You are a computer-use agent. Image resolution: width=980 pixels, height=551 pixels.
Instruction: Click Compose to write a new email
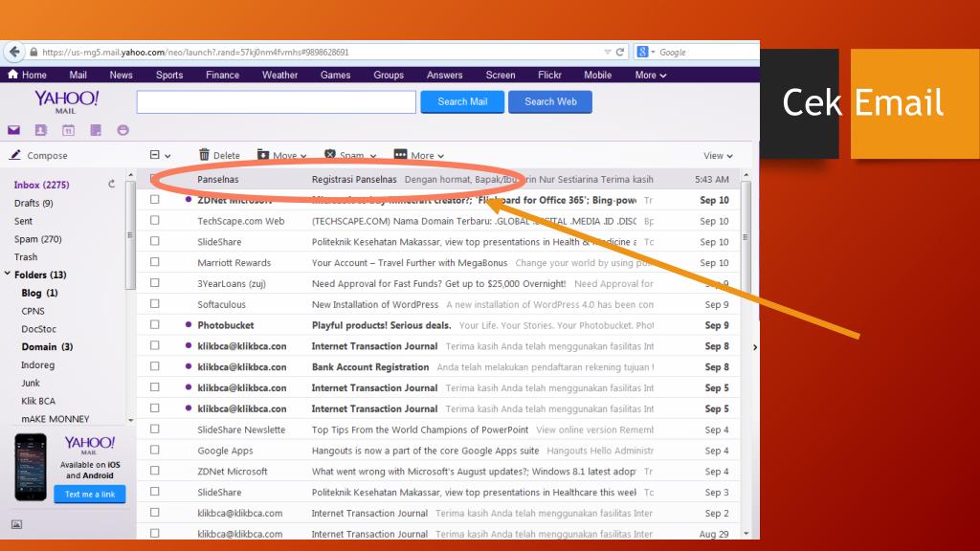[38, 156]
